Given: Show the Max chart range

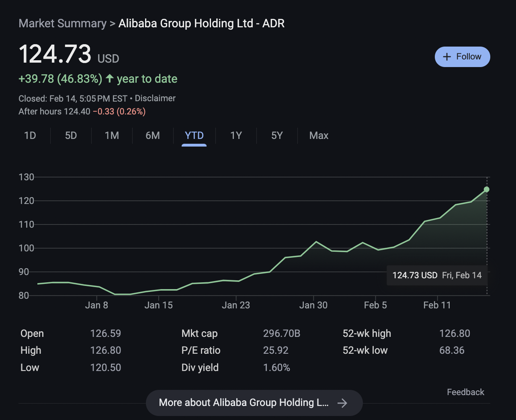Looking at the screenshot, I should 319,135.
